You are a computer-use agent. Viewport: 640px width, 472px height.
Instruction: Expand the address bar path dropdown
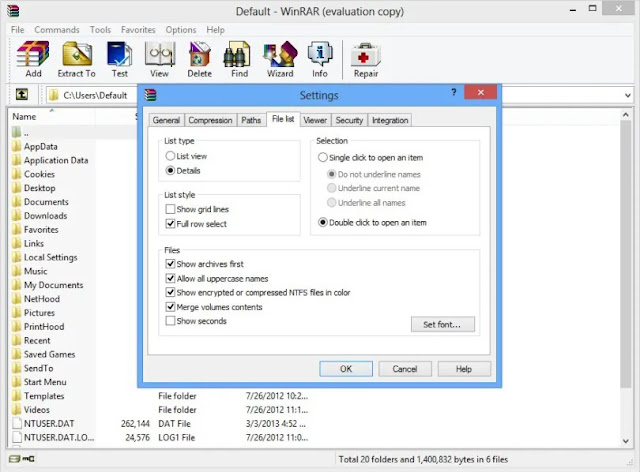pyautogui.click(x=628, y=95)
